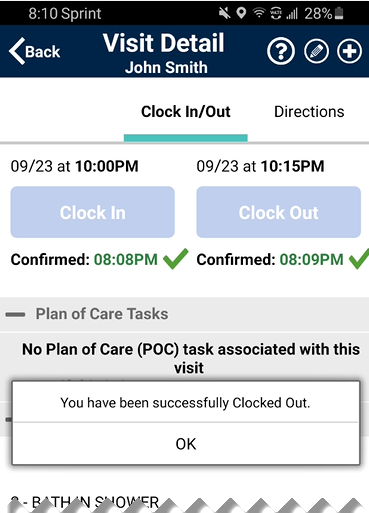Tap the plus add icon

click(349, 51)
